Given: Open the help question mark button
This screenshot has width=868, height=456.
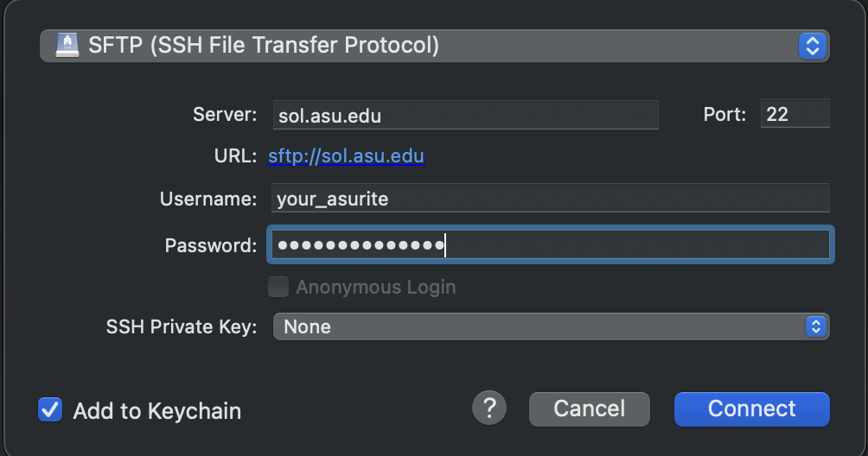Looking at the screenshot, I should pyautogui.click(x=489, y=408).
